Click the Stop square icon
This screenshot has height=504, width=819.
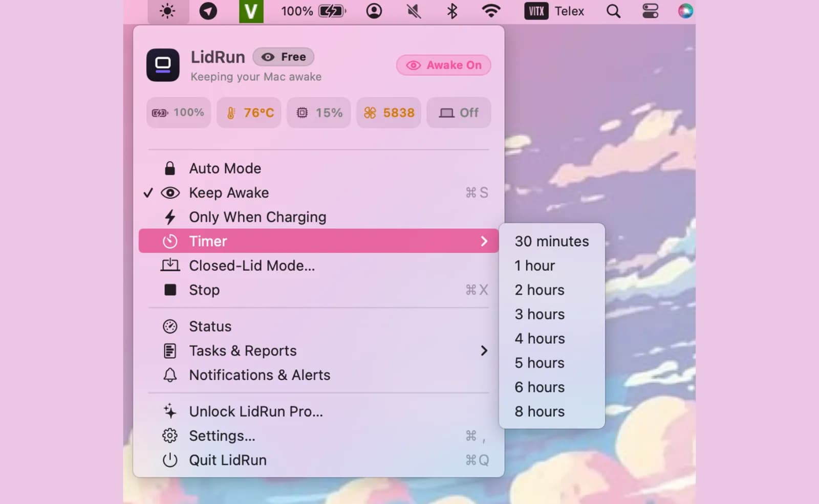(x=170, y=290)
